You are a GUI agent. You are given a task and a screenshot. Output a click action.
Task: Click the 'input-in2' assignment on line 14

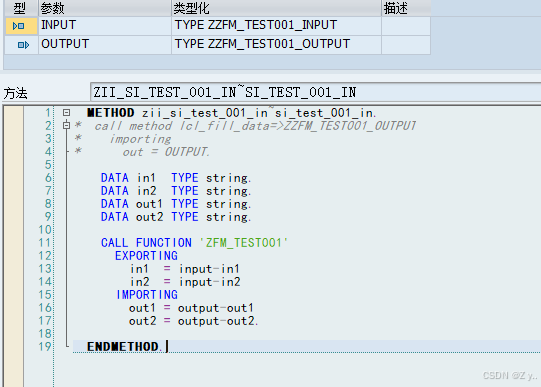coord(209,282)
